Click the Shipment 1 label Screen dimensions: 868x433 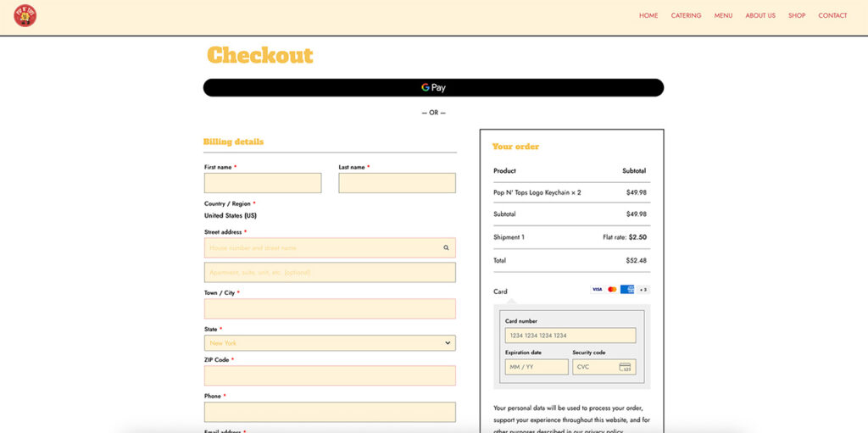coord(509,237)
